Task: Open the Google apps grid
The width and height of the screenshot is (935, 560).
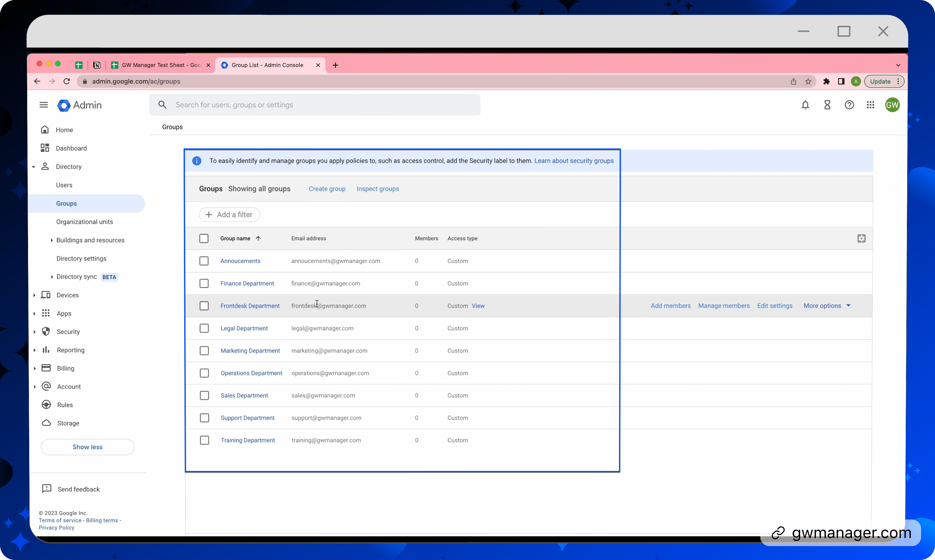Action: [x=870, y=105]
